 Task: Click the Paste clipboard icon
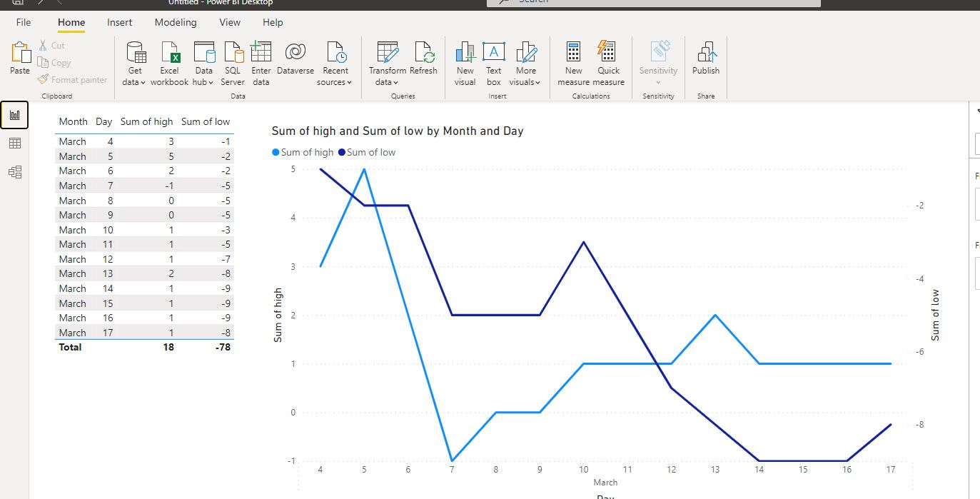[x=20, y=52]
